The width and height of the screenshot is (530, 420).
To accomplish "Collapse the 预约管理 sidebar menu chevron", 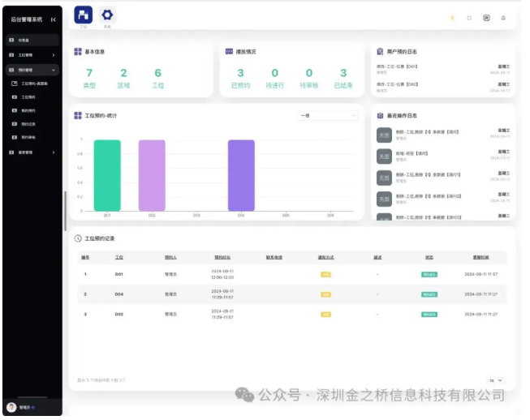I will coord(54,70).
